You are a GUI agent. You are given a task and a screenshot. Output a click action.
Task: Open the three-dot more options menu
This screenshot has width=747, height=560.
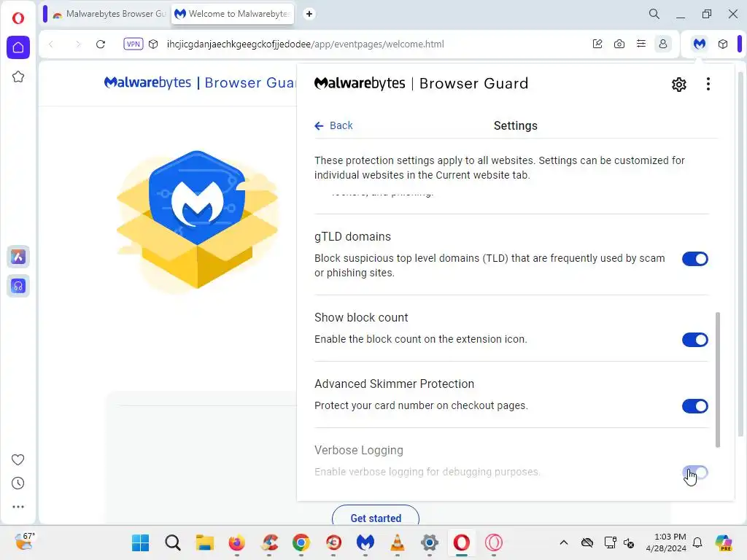[708, 85]
